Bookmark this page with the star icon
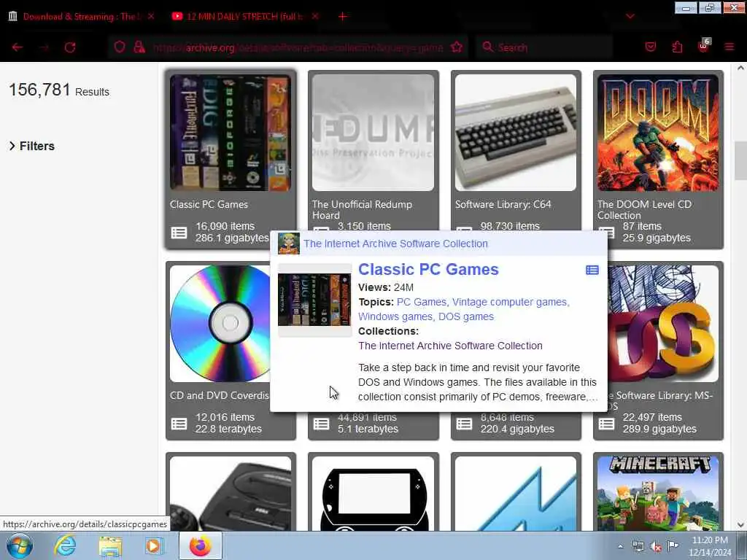747x560 pixels. [457, 47]
